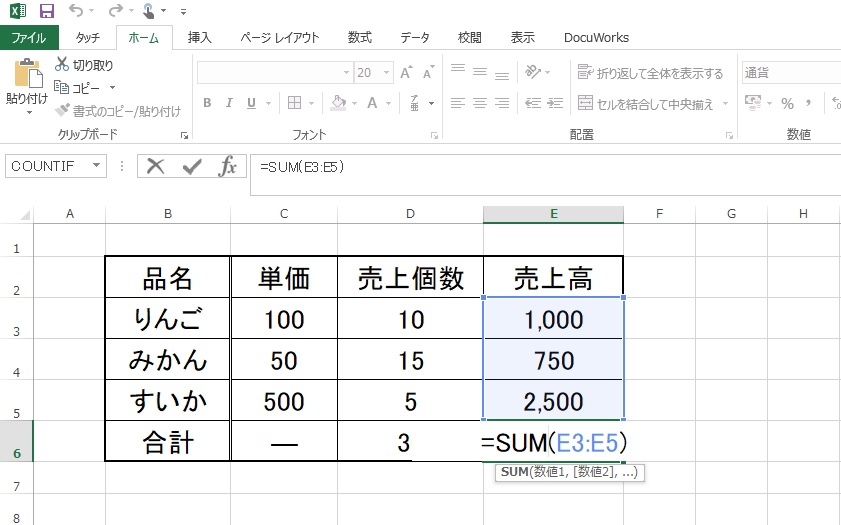The width and height of the screenshot is (841, 525).
Task: Toggle Italic formatting button
Action: (x=229, y=103)
